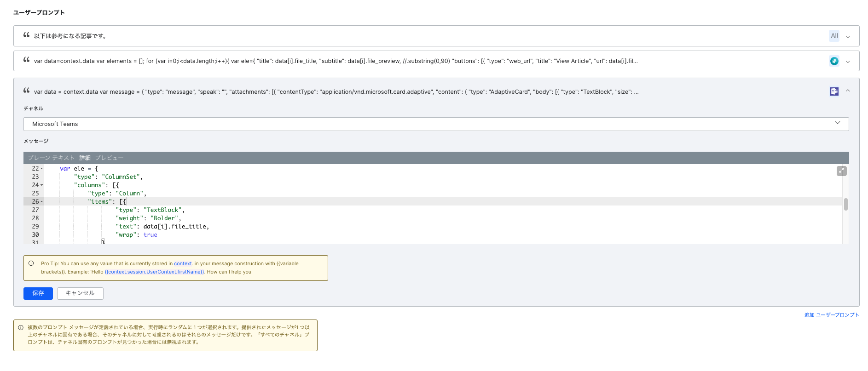Click the code line "weight": "Bolder"
This screenshot has width=868, height=371.
click(x=148, y=218)
